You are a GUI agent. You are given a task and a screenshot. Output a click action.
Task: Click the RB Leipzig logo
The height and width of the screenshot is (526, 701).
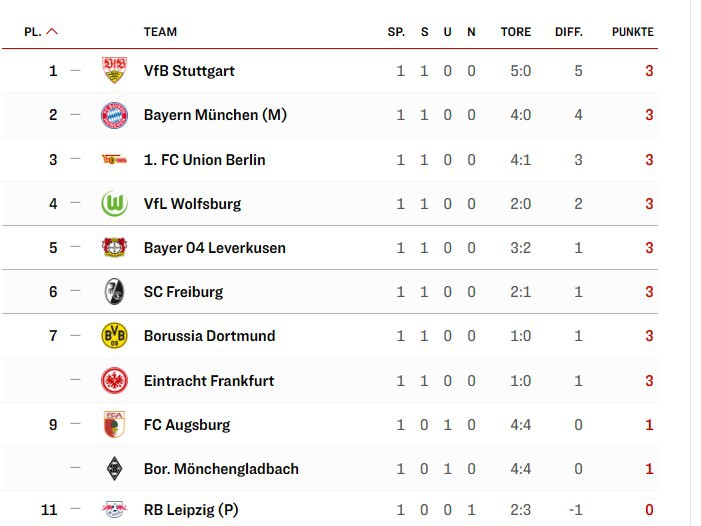[114, 510]
